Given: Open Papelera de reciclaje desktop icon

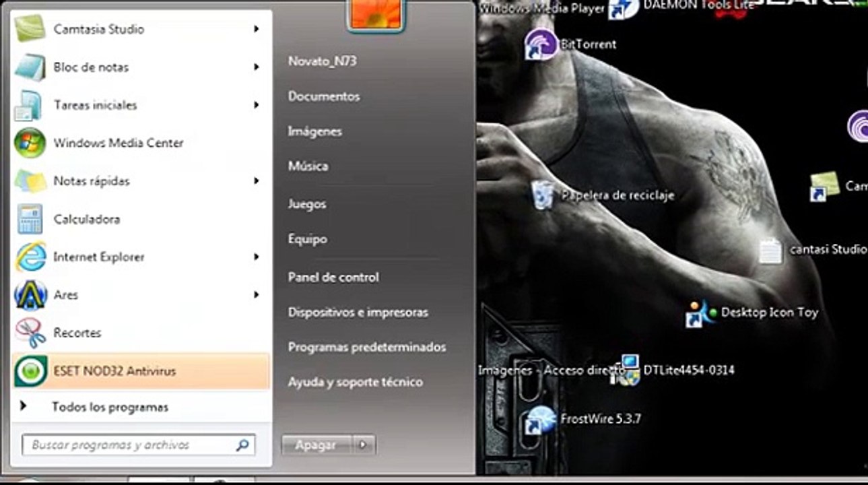Looking at the screenshot, I should coord(543,195).
